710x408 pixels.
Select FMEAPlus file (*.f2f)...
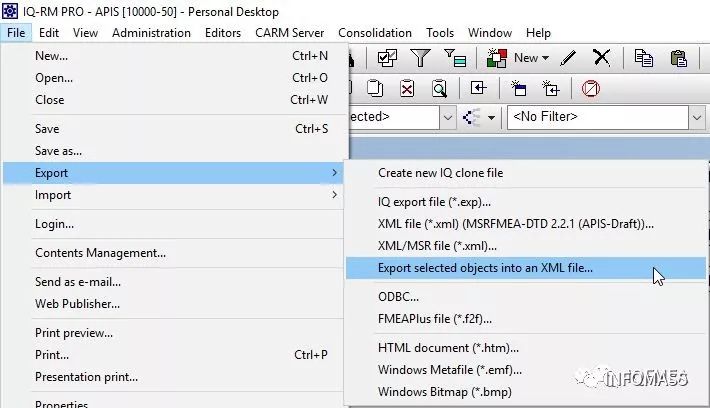click(x=526, y=319)
